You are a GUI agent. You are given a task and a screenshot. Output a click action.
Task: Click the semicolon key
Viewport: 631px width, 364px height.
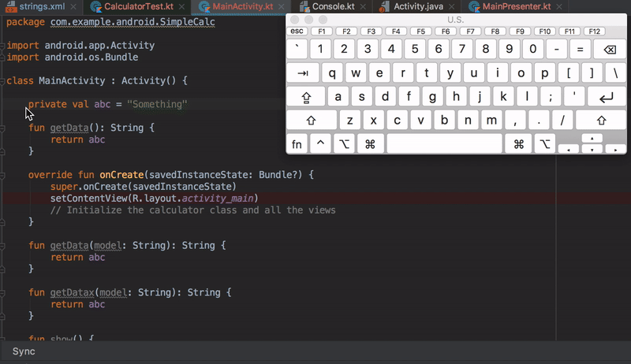pos(551,97)
